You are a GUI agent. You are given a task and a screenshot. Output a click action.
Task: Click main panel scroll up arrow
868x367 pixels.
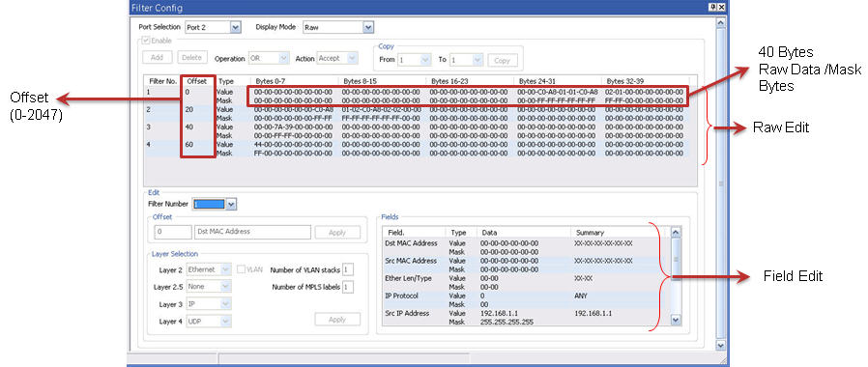[720, 23]
